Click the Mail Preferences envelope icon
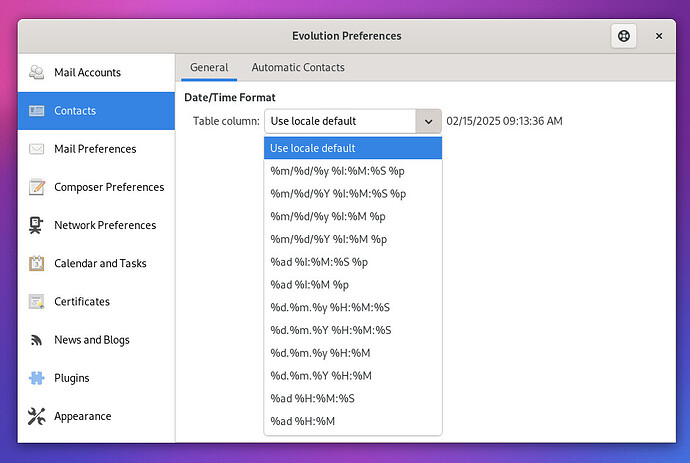Viewport: 690px width, 463px height. [36, 149]
